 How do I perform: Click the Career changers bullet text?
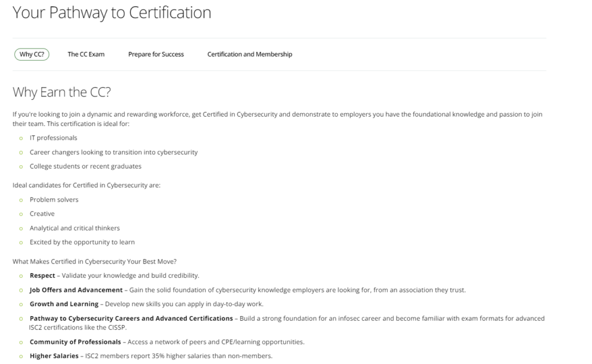113,153
